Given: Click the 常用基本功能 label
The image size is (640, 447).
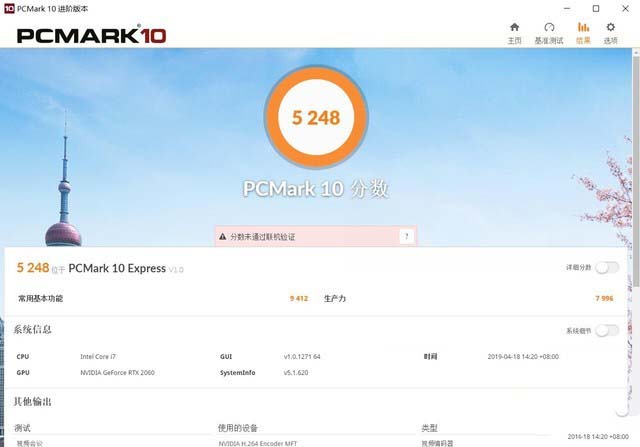Looking at the screenshot, I should tap(40, 298).
